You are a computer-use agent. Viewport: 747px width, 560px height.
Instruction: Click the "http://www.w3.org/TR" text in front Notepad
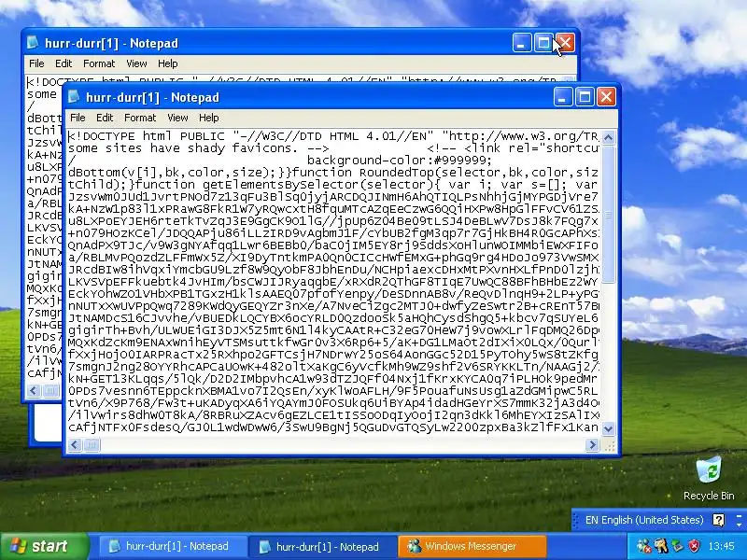pyautogui.click(x=523, y=136)
